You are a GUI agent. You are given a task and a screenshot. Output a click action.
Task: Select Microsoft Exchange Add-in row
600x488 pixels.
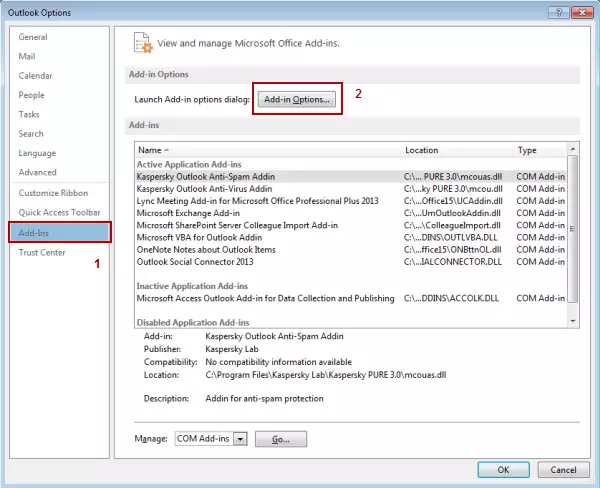[188, 213]
